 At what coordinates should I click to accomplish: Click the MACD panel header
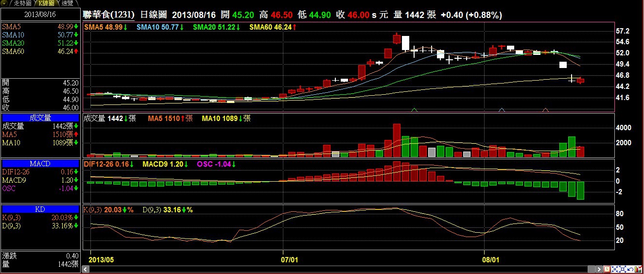pyautogui.click(x=40, y=164)
